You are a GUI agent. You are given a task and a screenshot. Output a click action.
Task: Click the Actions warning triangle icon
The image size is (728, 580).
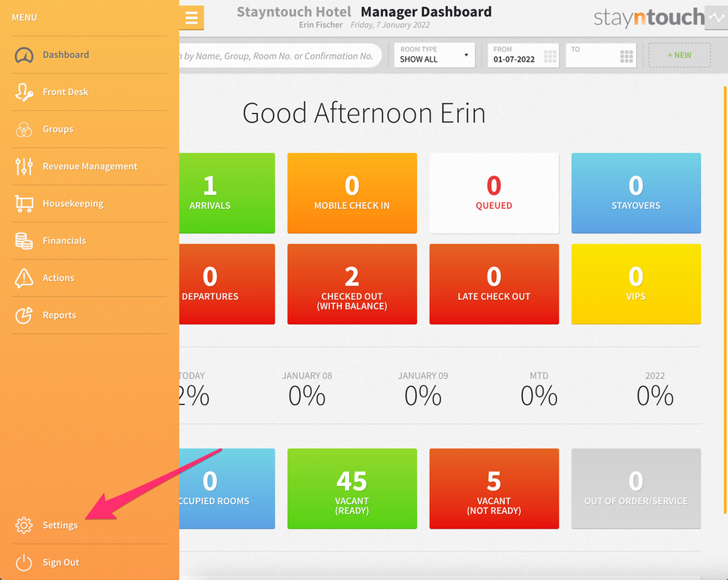(x=24, y=278)
